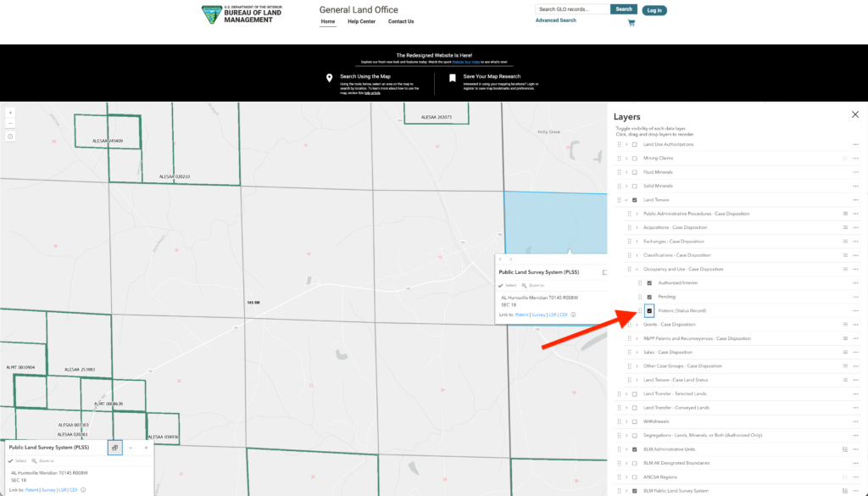Image resolution: width=868 pixels, height=496 pixels.
Task: Show legend for BLM Administrative Units layer
Action: tap(845, 449)
